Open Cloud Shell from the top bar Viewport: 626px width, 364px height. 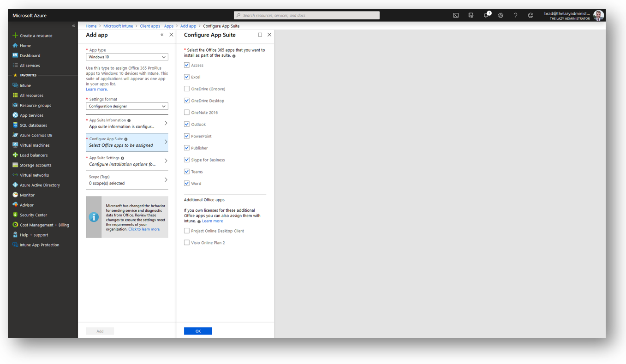click(x=456, y=15)
